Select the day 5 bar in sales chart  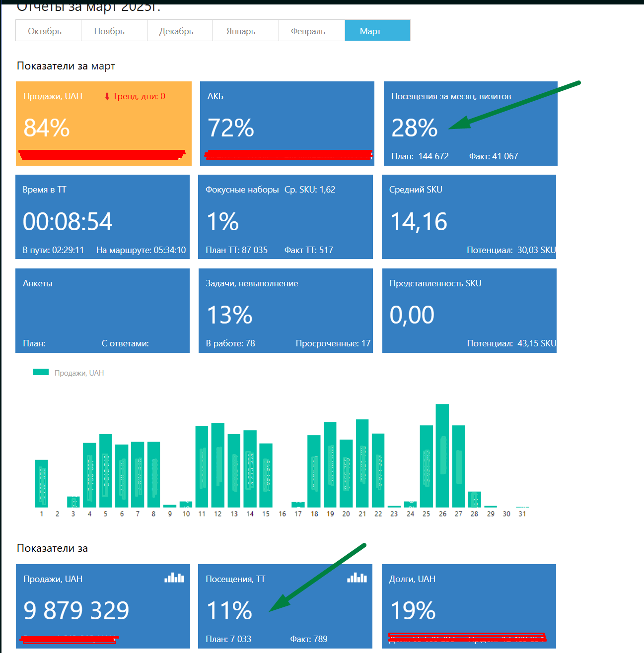(x=106, y=470)
